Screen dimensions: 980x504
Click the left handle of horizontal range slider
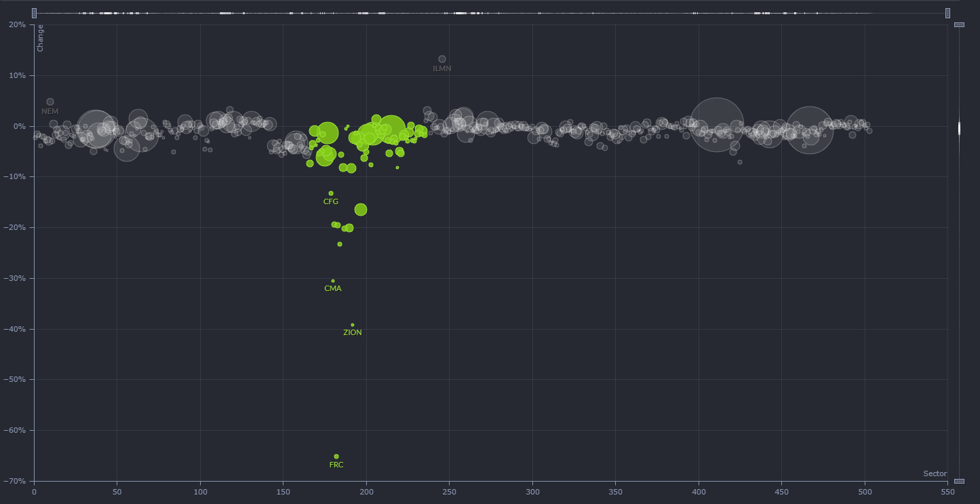(34, 13)
